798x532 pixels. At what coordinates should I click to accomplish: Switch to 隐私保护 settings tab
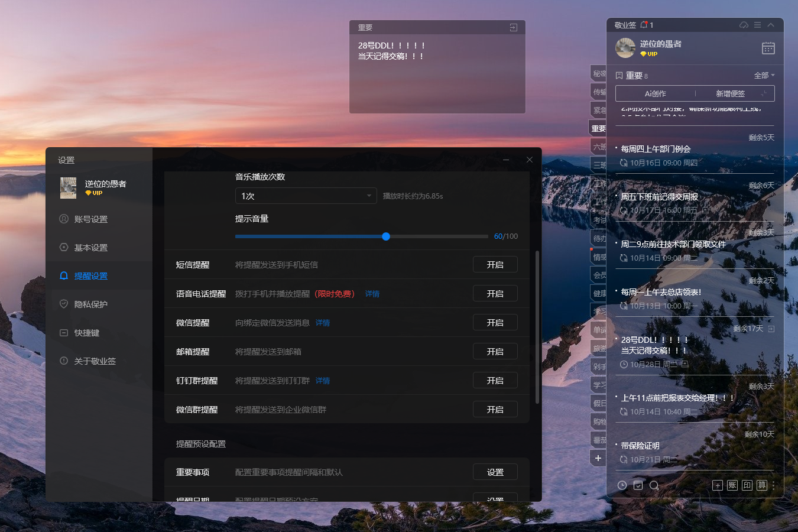(x=90, y=304)
